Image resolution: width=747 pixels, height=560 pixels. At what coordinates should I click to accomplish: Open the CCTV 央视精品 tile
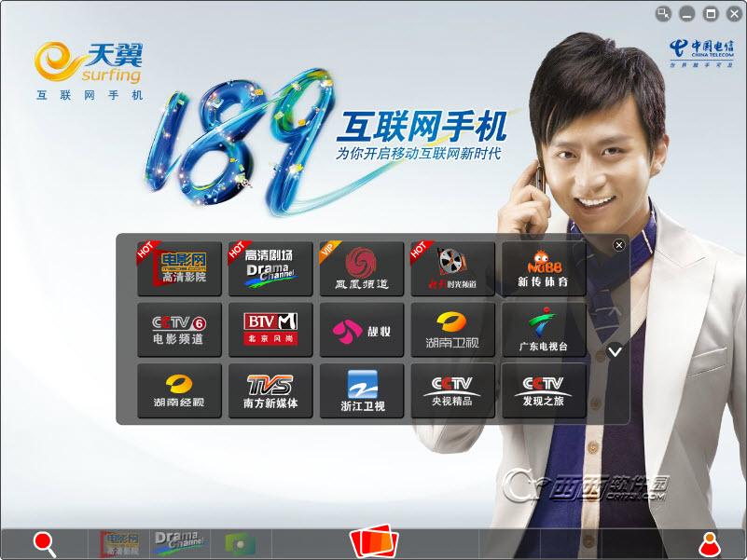452,391
